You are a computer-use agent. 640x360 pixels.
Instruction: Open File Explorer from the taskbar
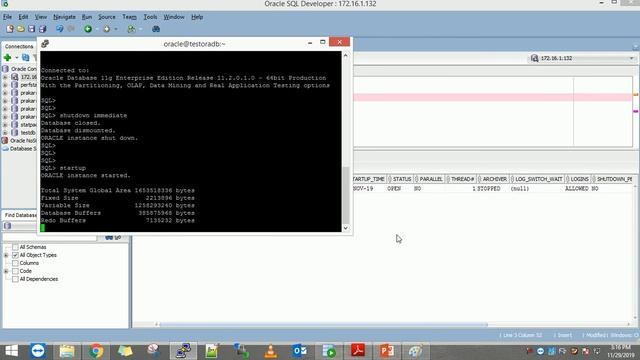[x=67, y=351]
